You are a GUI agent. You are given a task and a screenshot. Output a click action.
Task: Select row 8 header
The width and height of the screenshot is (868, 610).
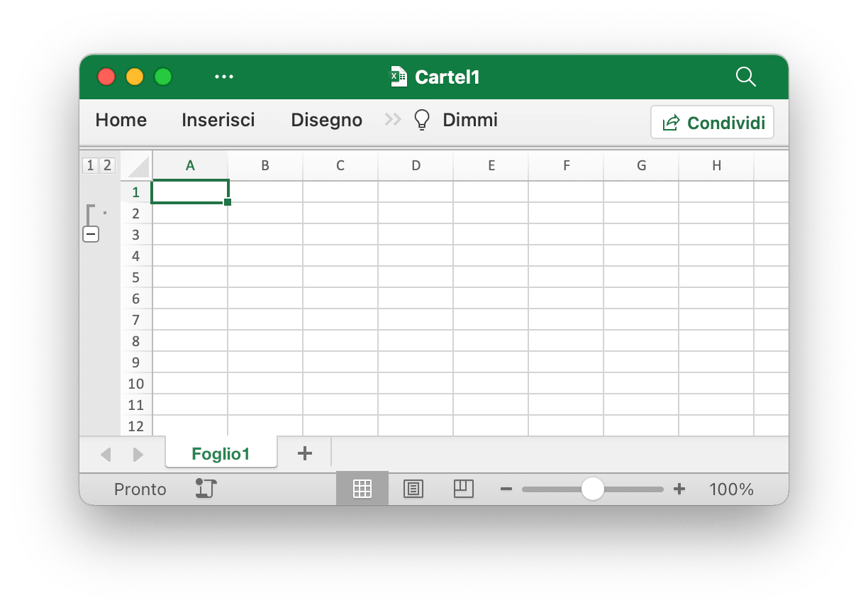tap(136, 341)
